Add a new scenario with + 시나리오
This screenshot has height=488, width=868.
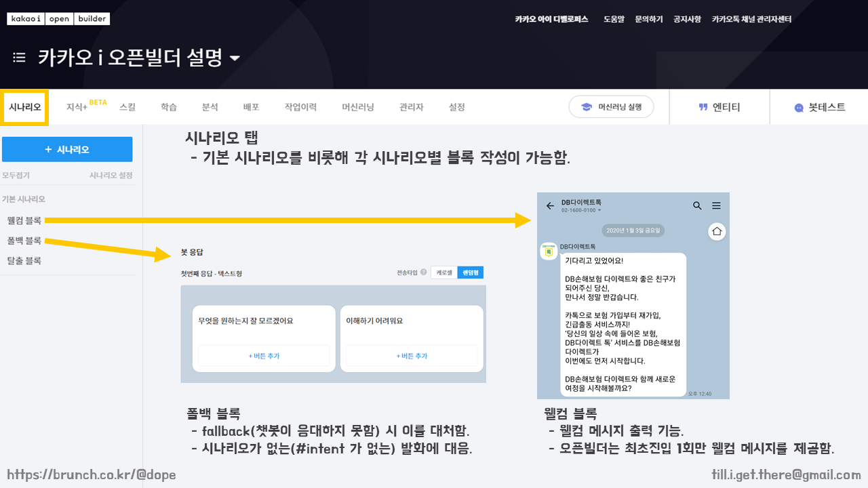[x=67, y=149]
